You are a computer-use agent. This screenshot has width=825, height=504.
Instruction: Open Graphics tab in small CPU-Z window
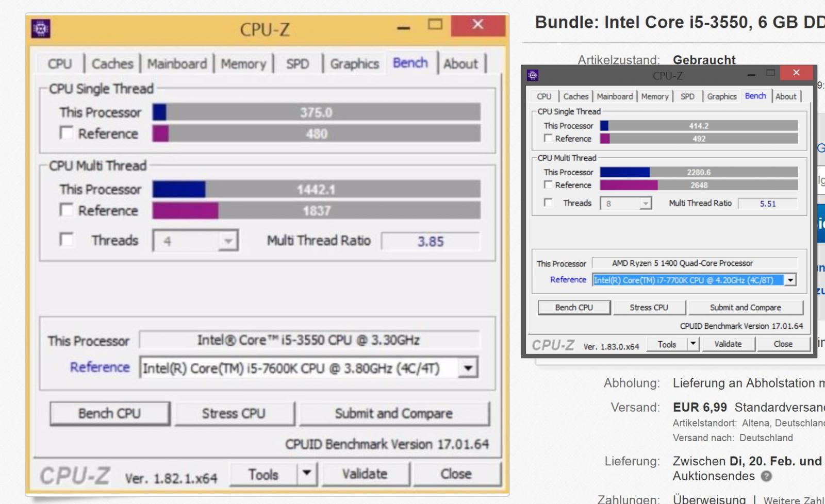(722, 96)
